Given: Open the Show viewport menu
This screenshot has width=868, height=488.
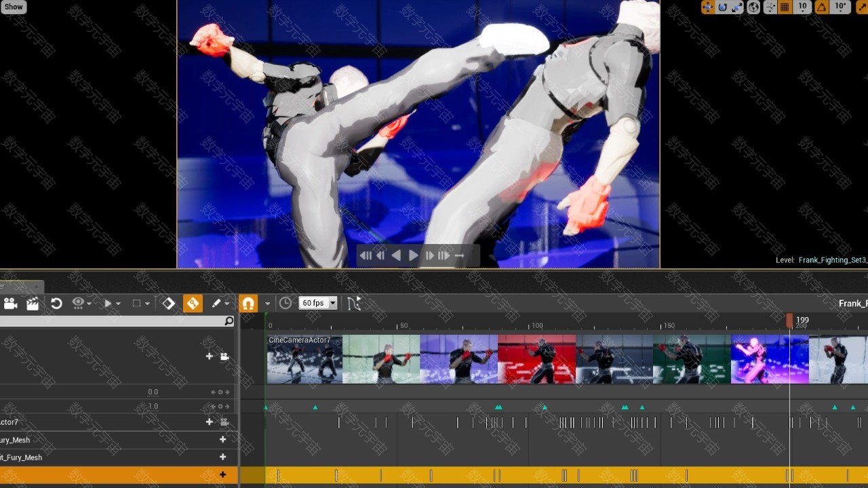Looking at the screenshot, I should pyautogui.click(x=14, y=7).
